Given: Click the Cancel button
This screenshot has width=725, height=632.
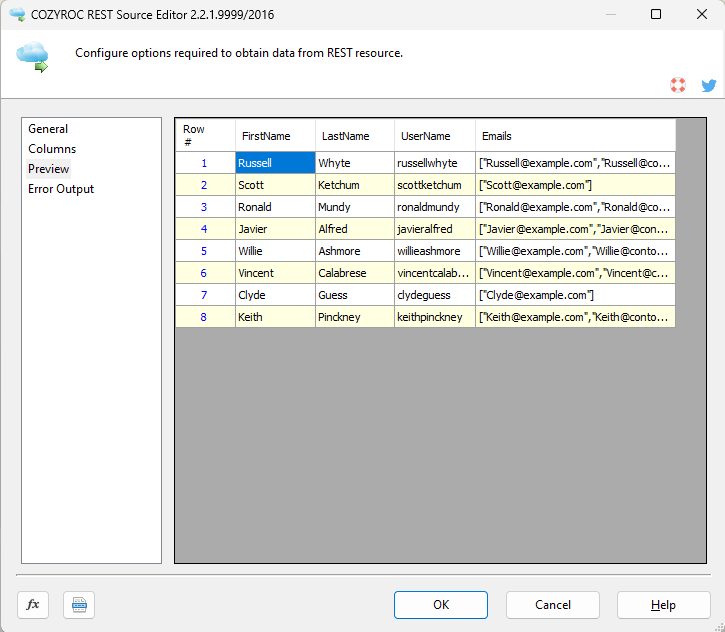Looking at the screenshot, I should [x=553, y=605].
